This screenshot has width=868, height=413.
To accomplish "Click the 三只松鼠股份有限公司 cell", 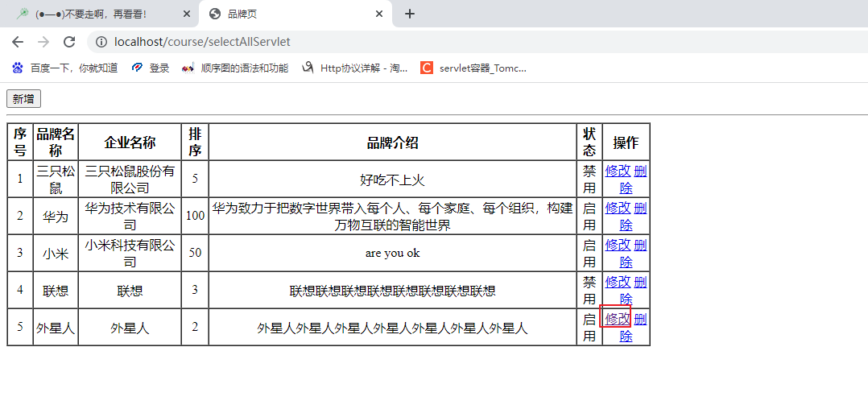I will [130, 179].
